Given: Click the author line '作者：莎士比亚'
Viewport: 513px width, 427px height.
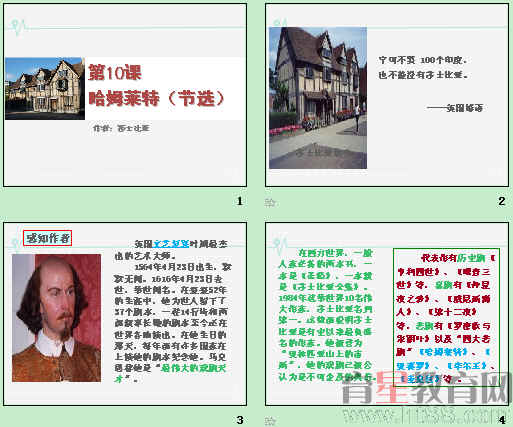Looking at the screenshot, I should tap(121, 128).
